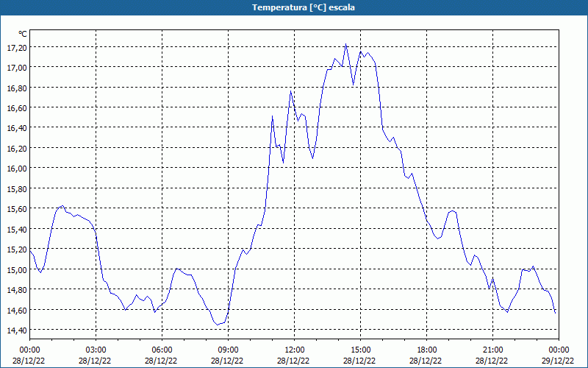This screenshot has height=368, width=588.
Task: Choose the 15,00 temperature axis label
Action: pos(17,270)
